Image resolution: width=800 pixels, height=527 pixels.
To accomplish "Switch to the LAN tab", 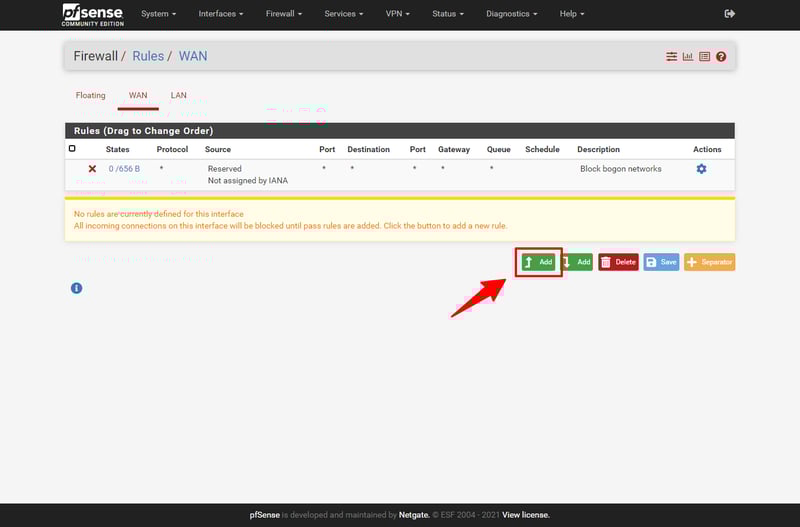I will (x=178, y=96).
